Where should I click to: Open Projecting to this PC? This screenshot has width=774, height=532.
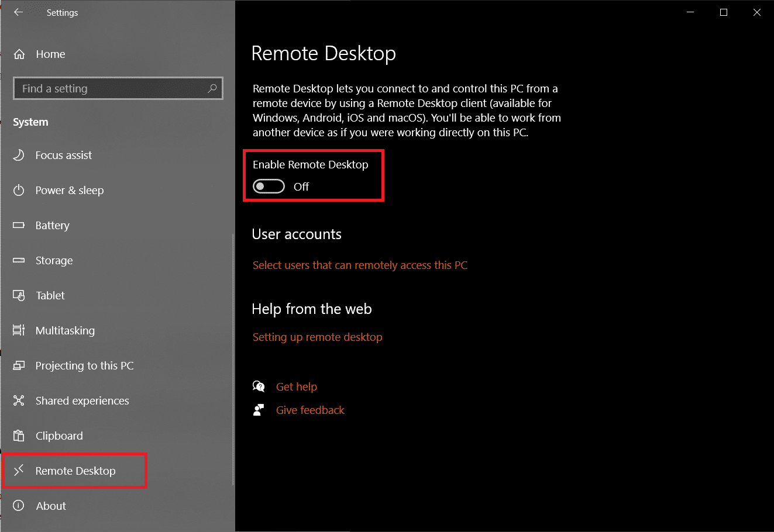pos(84,365)
